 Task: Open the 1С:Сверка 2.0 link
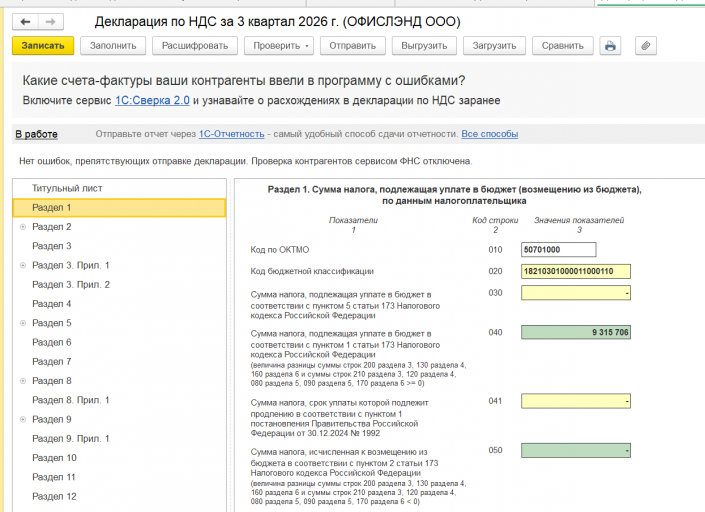152,100
